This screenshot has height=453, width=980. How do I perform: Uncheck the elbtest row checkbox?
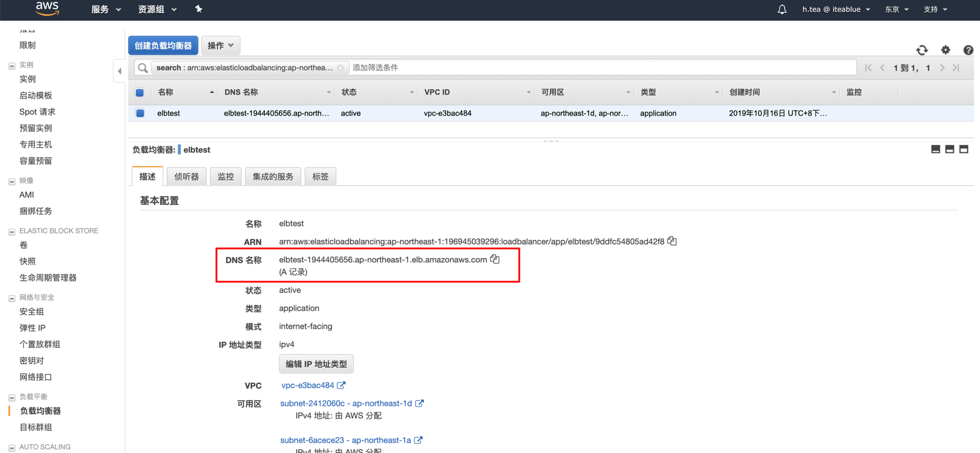pos(140,113)
